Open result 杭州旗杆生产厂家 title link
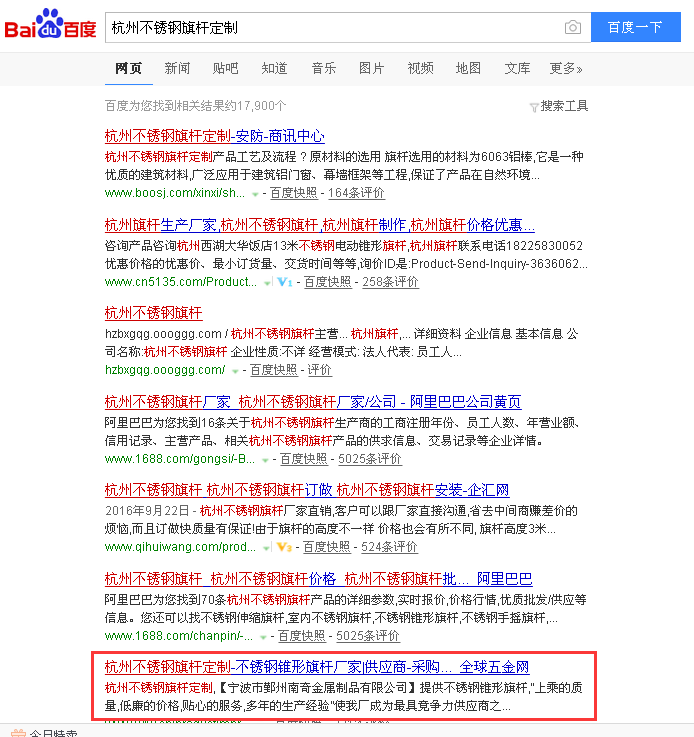Viewport: 694px width, 737px height. point(320,225)
